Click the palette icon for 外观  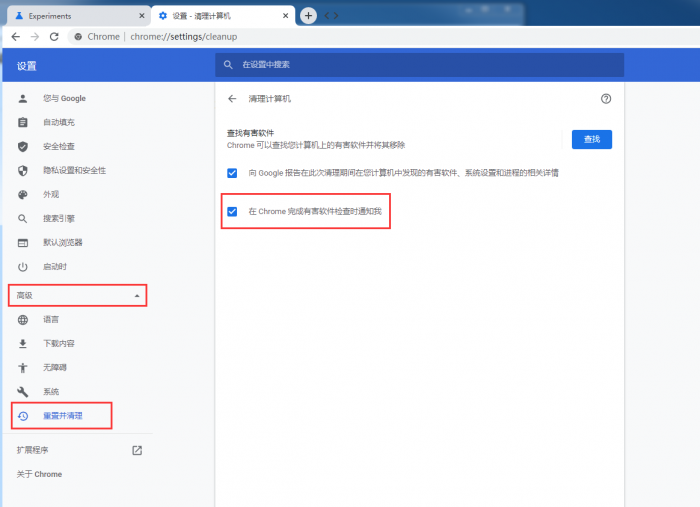click(x=23, y=195)
